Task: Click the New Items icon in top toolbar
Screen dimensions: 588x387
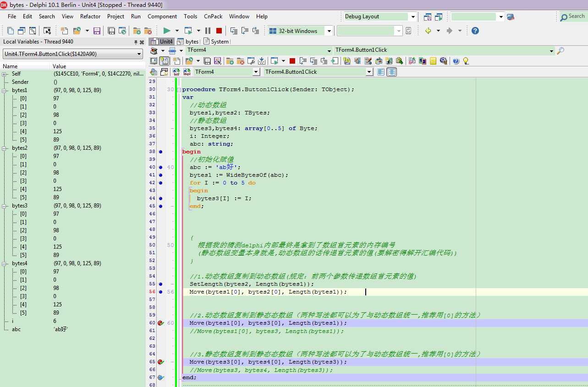Action: click(x=65, y=31)
